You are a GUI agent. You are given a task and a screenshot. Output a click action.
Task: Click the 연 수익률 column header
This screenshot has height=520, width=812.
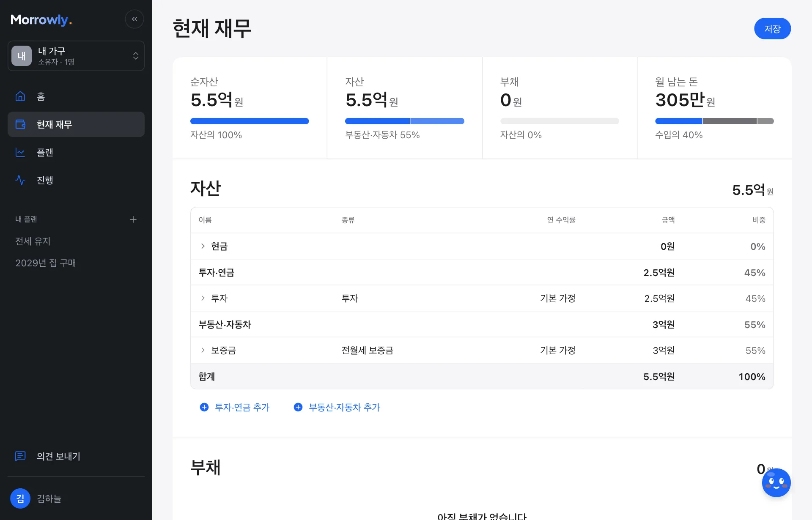coord(561,220)
